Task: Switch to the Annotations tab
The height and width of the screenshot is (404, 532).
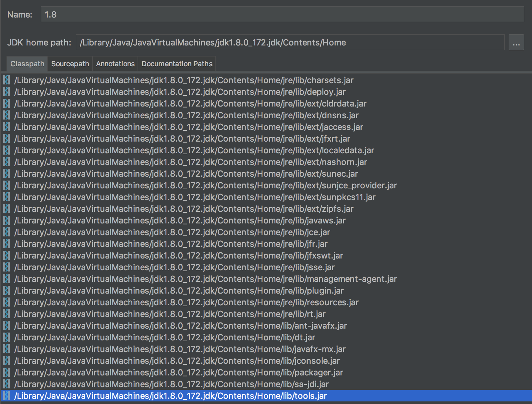Action: pyautogui.click(x=115, y=64)
